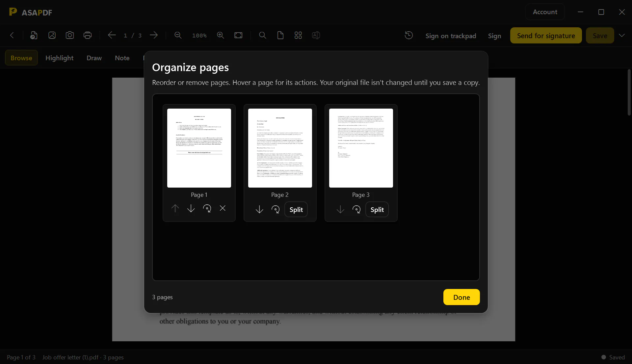Click the Save button

[600, 36]
